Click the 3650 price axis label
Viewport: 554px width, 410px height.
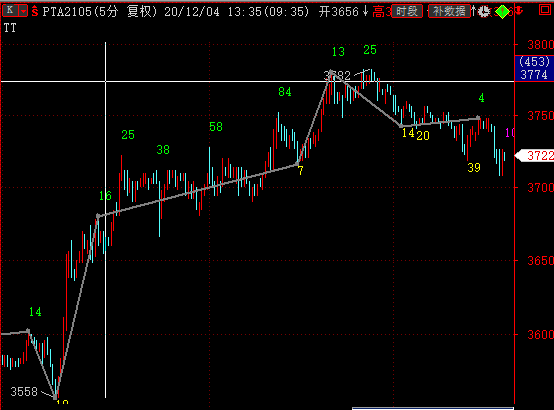540,261
